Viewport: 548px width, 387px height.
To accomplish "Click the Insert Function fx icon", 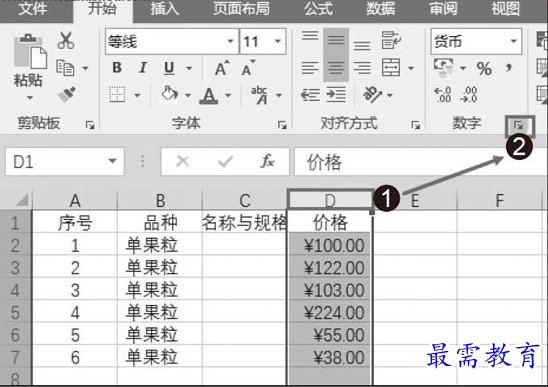I will (x=268, y=161).
